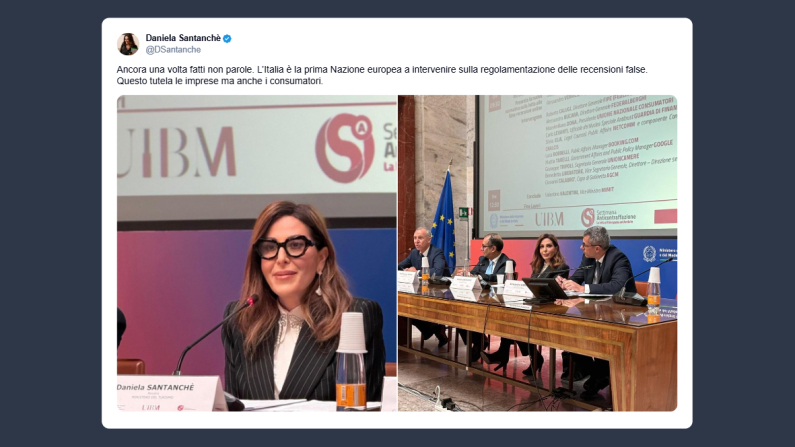
Task: Click the laptop on the panel table
Action: [546, 290]
